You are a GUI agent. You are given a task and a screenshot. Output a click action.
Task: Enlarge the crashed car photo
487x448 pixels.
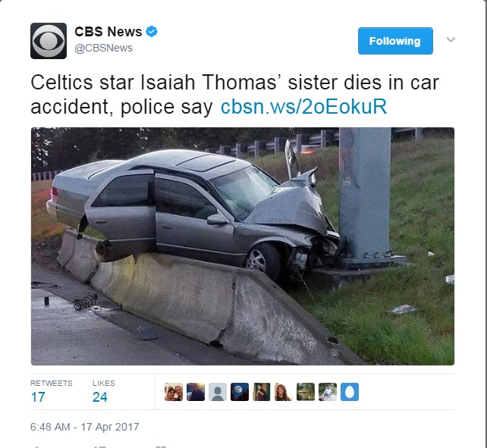(x=243, y=246)
